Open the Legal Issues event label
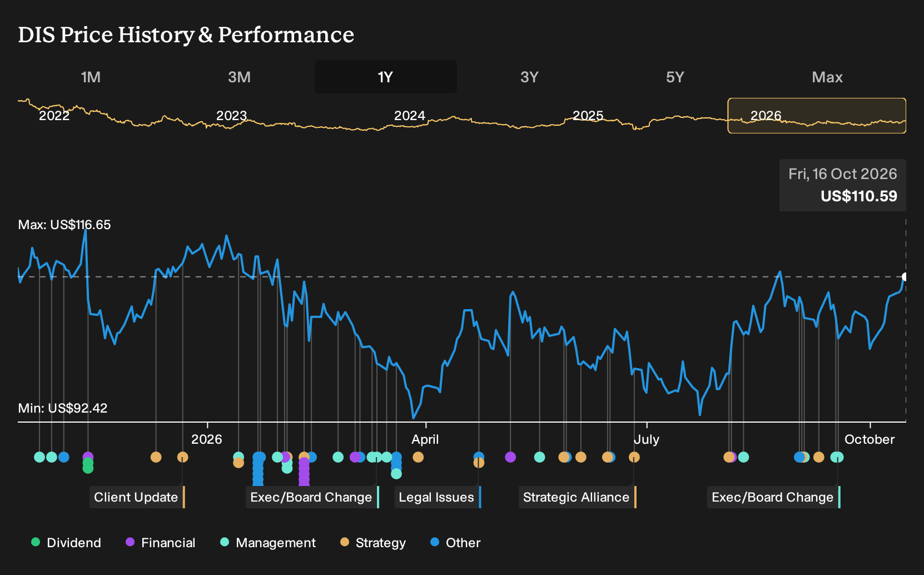 (x=438, y=497)
